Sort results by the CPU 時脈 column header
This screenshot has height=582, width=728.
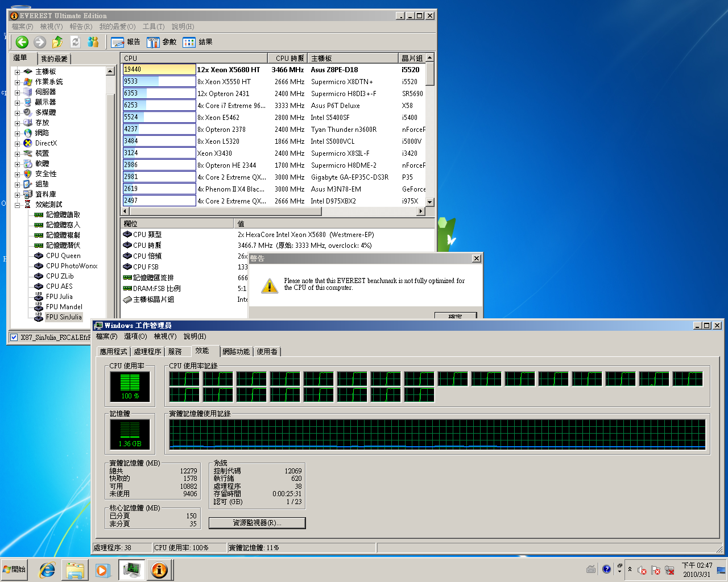pyautogui.click(x=287, y=58)
